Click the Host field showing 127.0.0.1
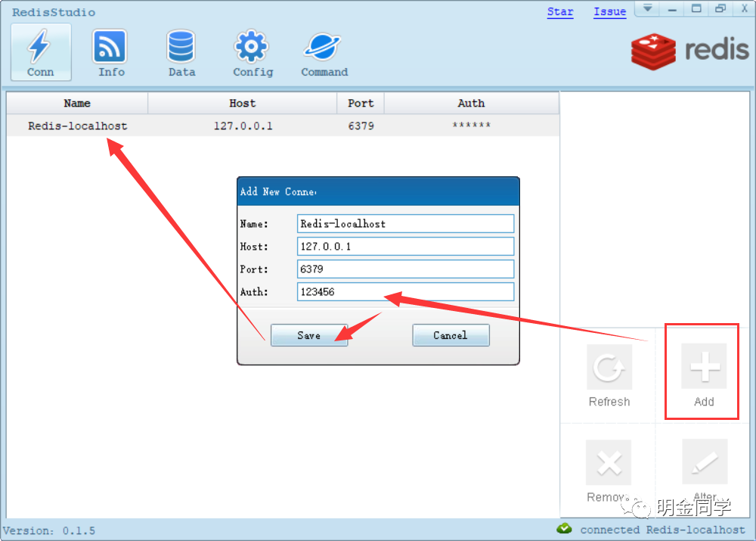 tap(405, 246)
